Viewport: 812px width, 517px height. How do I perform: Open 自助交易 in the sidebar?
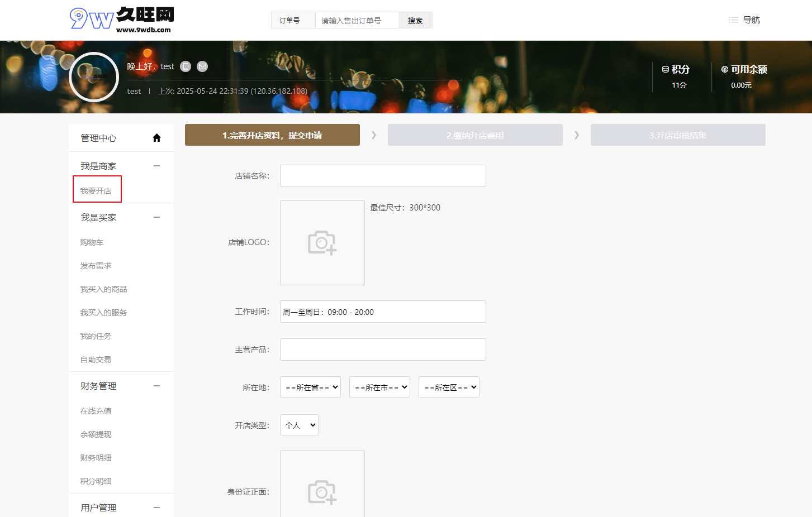(96, 360)
